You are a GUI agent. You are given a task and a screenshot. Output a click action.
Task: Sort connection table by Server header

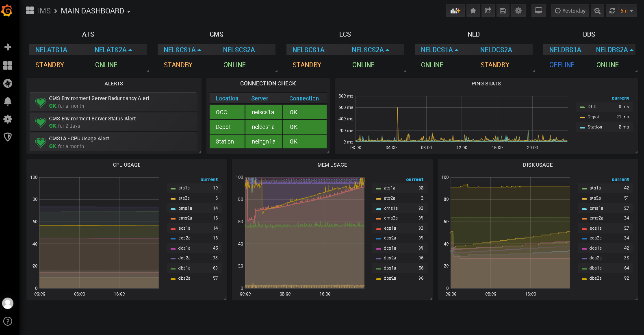click(x=260, y=98)
